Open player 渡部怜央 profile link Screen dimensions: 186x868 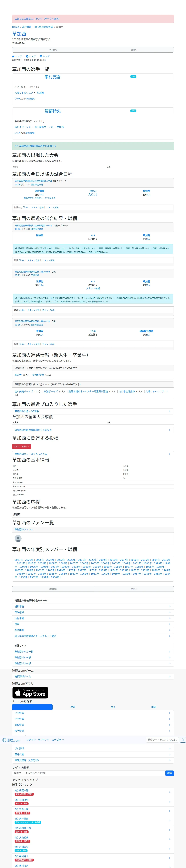pyautogui.click(x=53, y=111)
